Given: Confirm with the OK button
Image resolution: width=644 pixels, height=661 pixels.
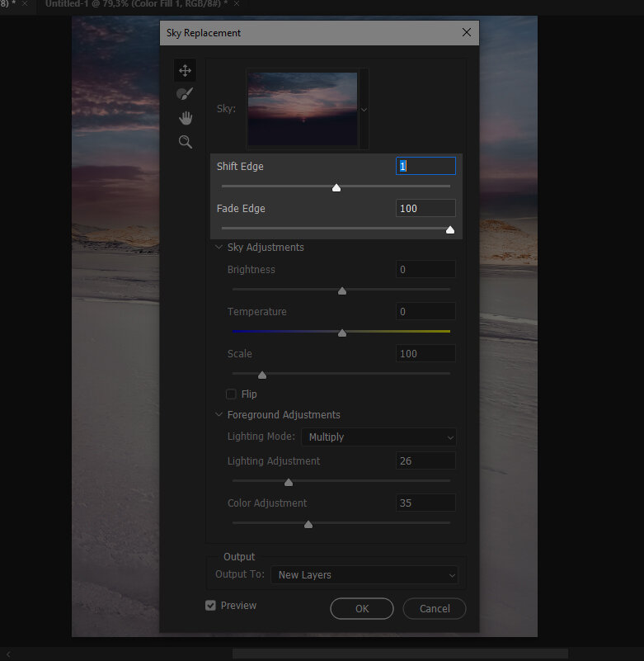Looking at the screenshot, I should coord(362,608).
